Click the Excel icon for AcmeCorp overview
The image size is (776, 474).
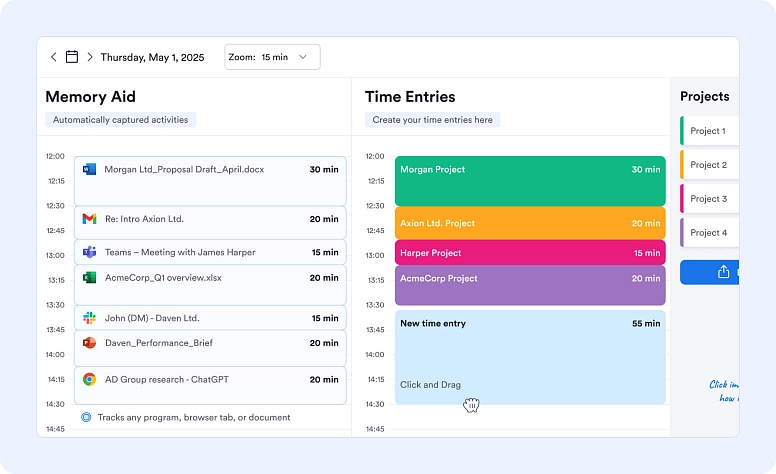(x=89, y=278)
